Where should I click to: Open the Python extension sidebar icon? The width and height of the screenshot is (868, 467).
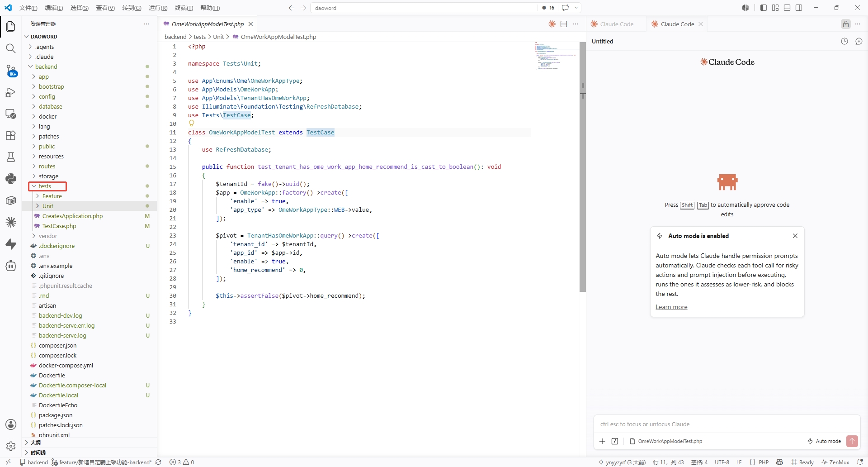pyautogui.click(x=11, y=179)
